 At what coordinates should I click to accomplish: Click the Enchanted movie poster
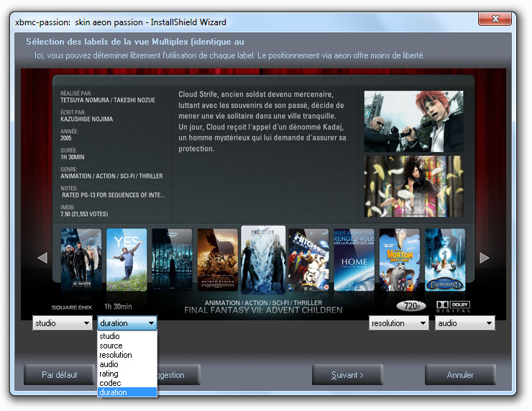coord(445,260)
